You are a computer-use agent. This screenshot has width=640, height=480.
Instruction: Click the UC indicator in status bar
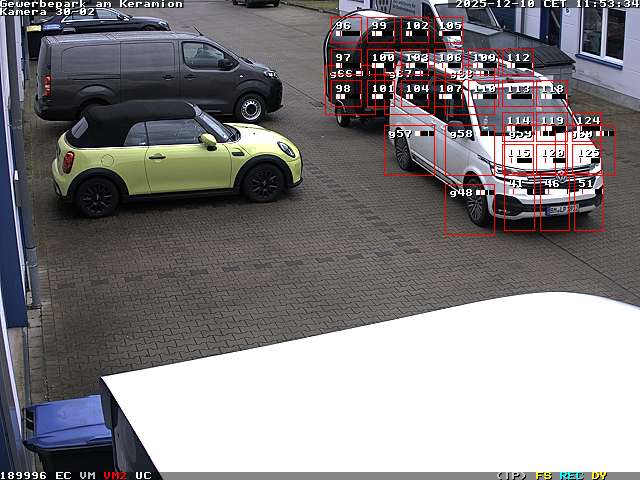tap(143, 475)
